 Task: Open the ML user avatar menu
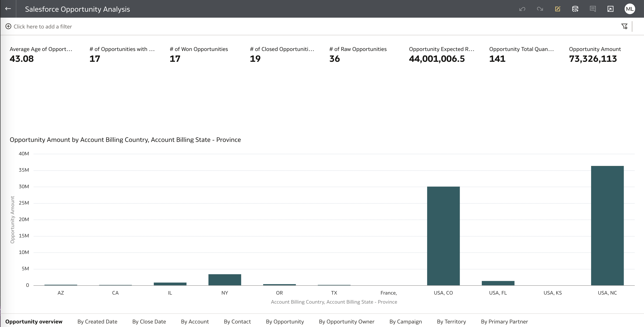(x=629, y=9)
